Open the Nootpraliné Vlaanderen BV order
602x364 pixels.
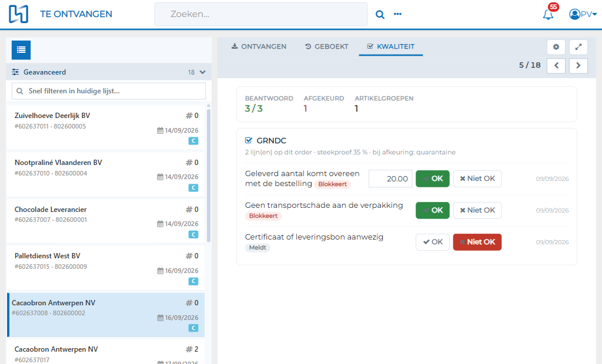pos(106,174)
